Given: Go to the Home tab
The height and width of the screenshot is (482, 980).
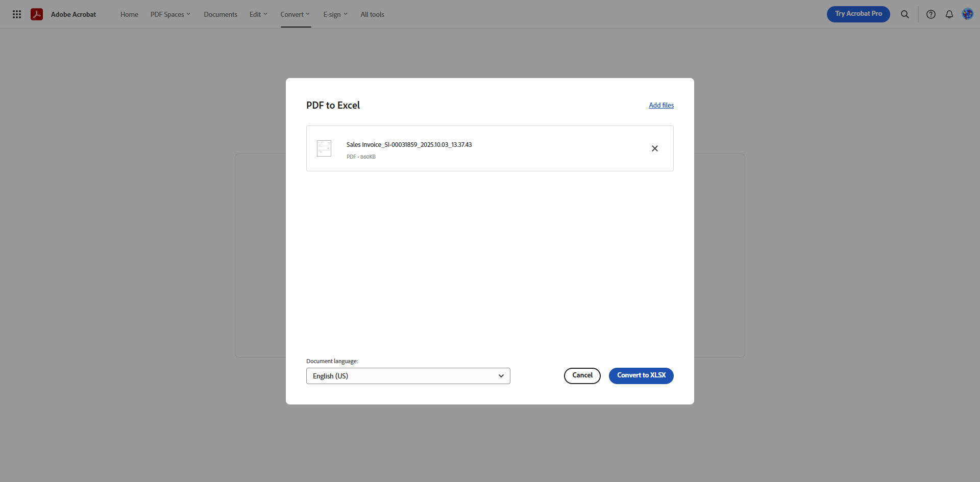Looking at the screenshot, I should pyautogui.click(x=129, y=14).
